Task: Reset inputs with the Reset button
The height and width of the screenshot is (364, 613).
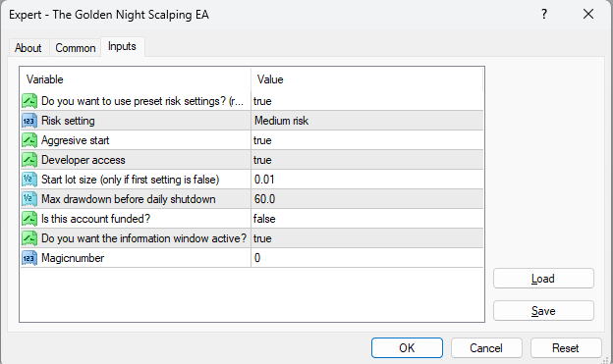Action: tap(566, 348)
